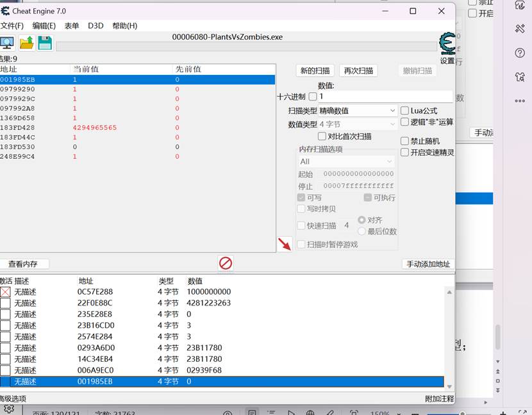Click the 停止 stop address field

coord(358,186)
